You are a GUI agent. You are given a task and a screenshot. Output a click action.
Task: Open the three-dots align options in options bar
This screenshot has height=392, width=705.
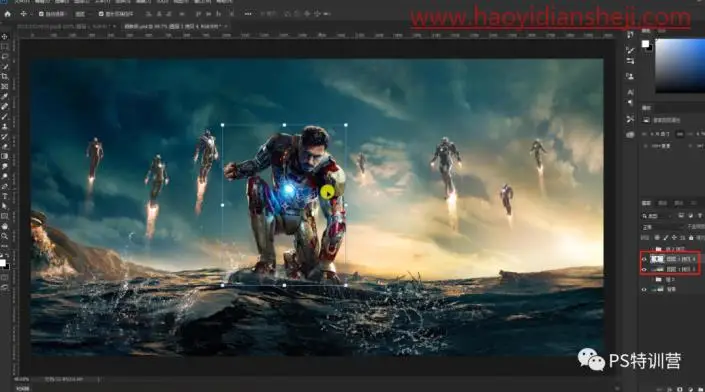(248, 14)
